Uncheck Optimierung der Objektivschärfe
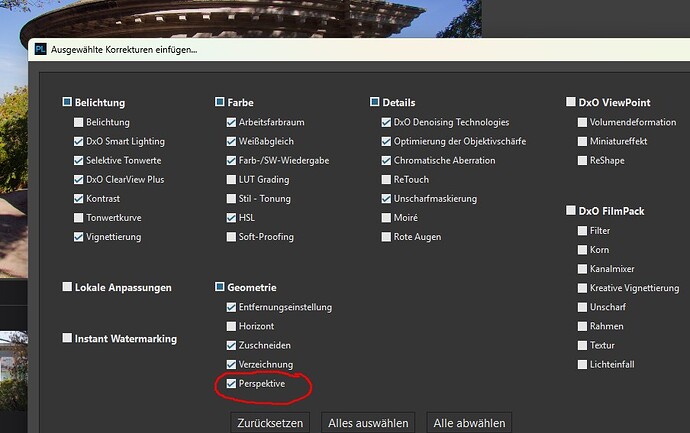The image size is (690, 433). coord(386,141)
